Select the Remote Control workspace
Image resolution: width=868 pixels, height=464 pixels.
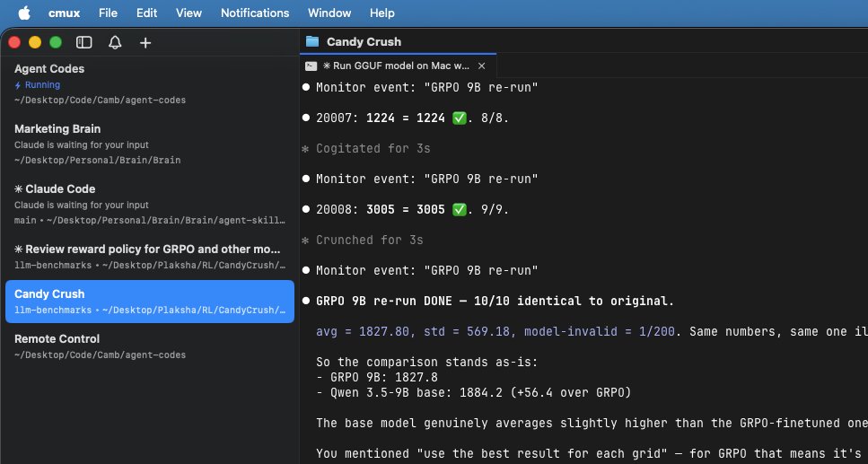tap(150, 346)
